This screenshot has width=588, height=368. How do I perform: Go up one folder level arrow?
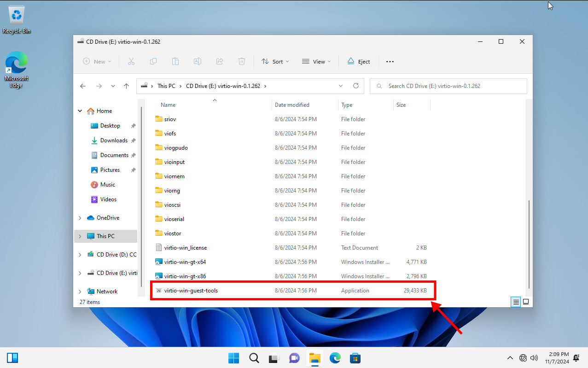[127, 86]
